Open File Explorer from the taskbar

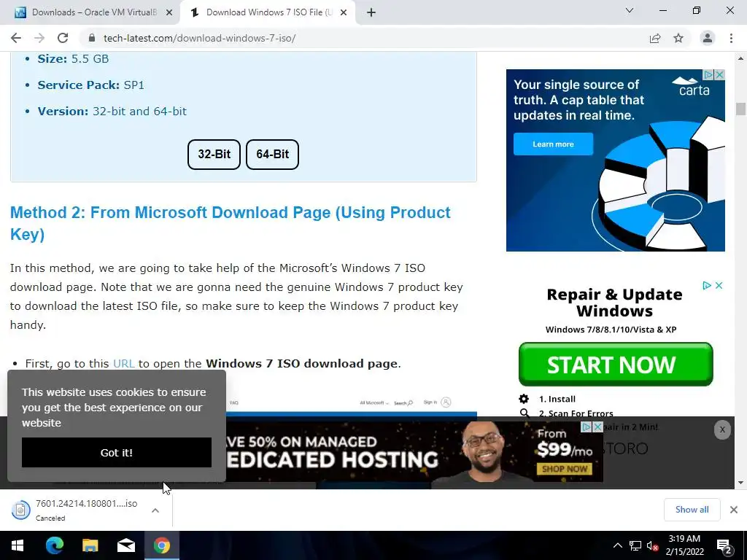(x=90, y=545)
